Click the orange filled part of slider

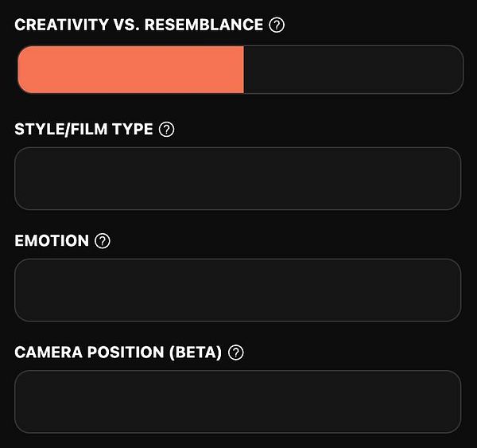tap(131, 69)
